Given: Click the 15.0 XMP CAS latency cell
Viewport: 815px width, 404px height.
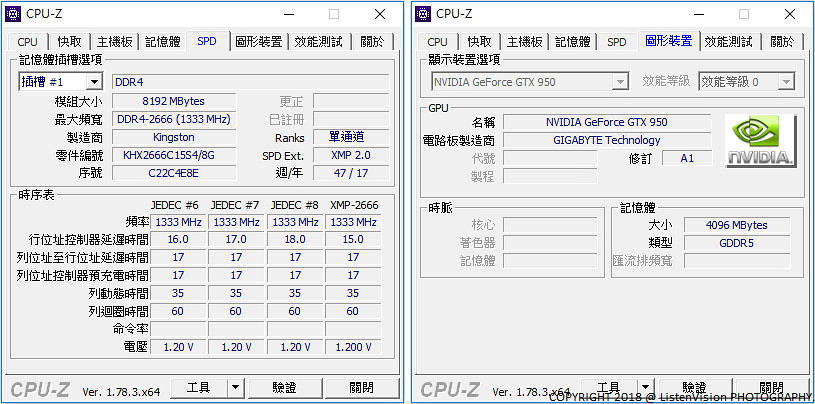Looking at the screenshot, I should (x=353, y=239).
